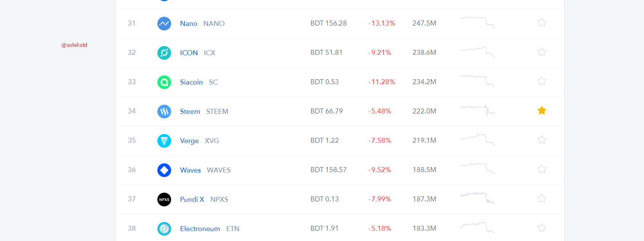Image resolution: width=644 pixels, height=241 pixels.
Task: Click the ICON coin logo icon
Action: pyautogui.click(x=164, y=53)
